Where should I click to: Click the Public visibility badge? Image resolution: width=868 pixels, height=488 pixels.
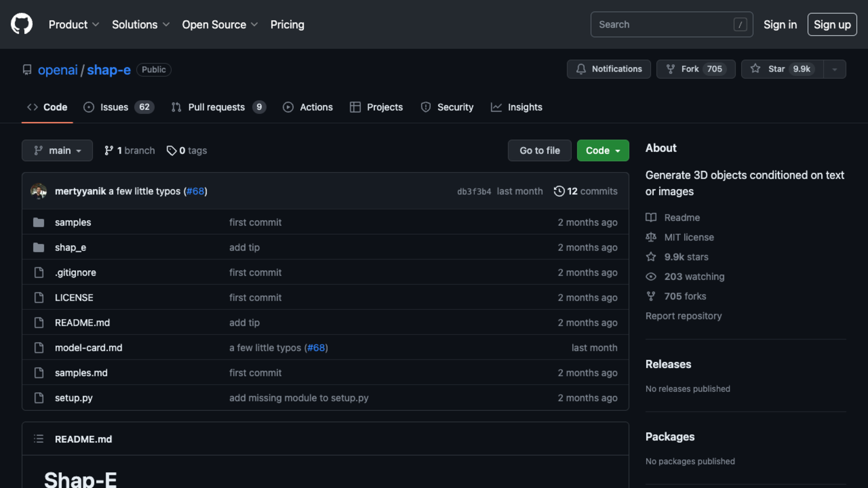tap(154, 70)
